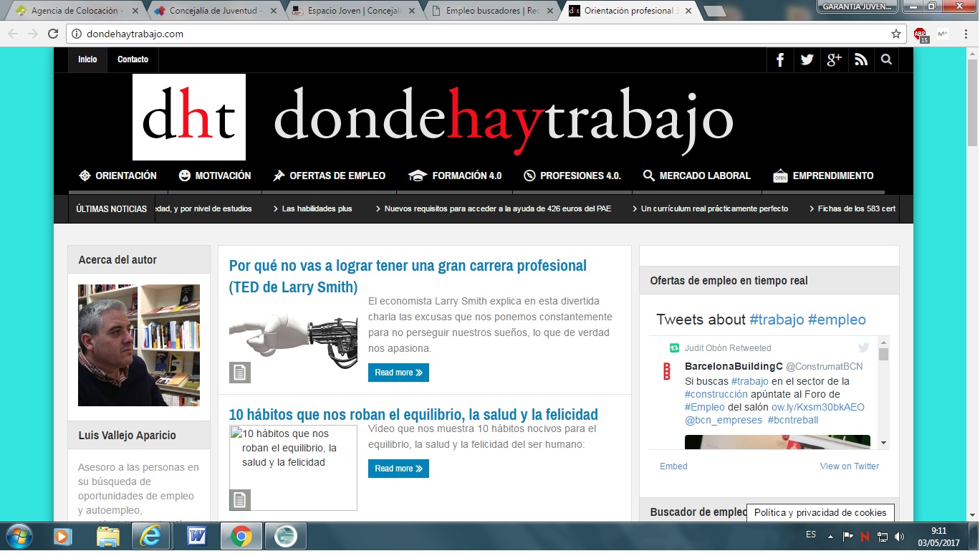Open news item 'Las habilidades plus'

[x=317, y=208]
